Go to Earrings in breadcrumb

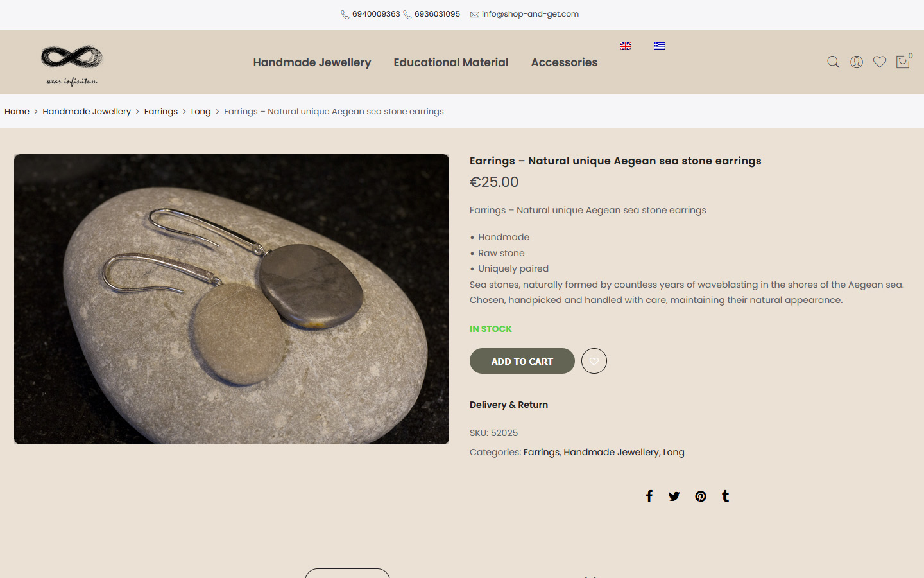161,111
